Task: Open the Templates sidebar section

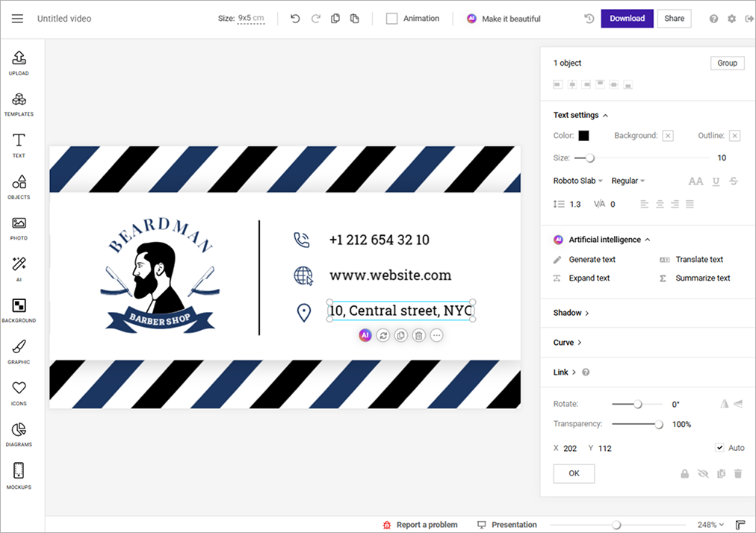Action: [x=19, y=105]
